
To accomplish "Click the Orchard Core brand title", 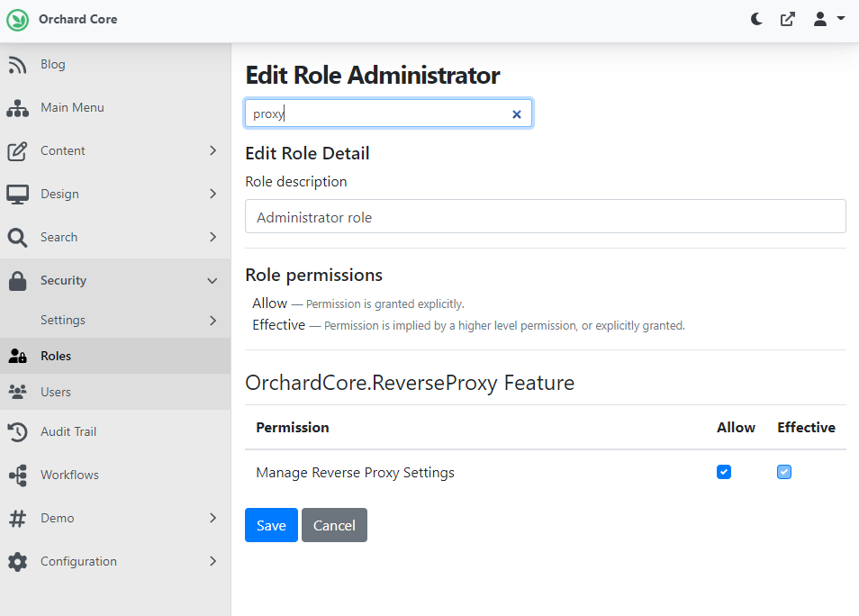I will click(77, 19).
